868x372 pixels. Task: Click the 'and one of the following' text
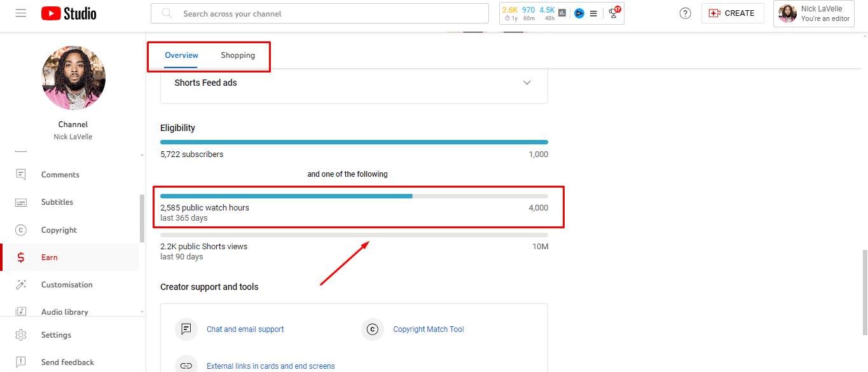pos(347,174)
